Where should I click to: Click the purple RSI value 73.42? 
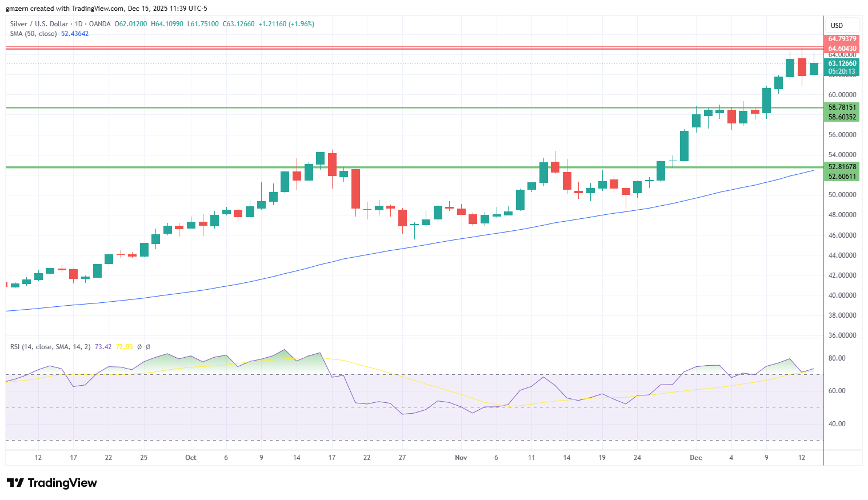coord(103,347)
